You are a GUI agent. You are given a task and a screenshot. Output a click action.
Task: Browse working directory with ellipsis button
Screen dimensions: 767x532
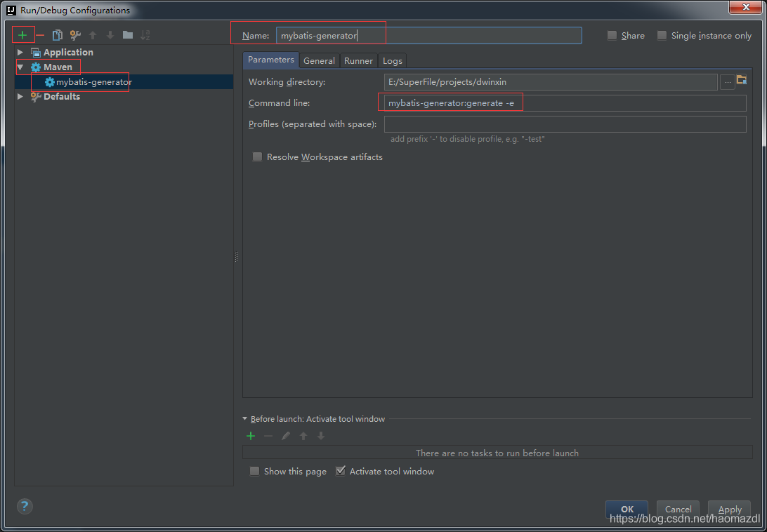728,82
